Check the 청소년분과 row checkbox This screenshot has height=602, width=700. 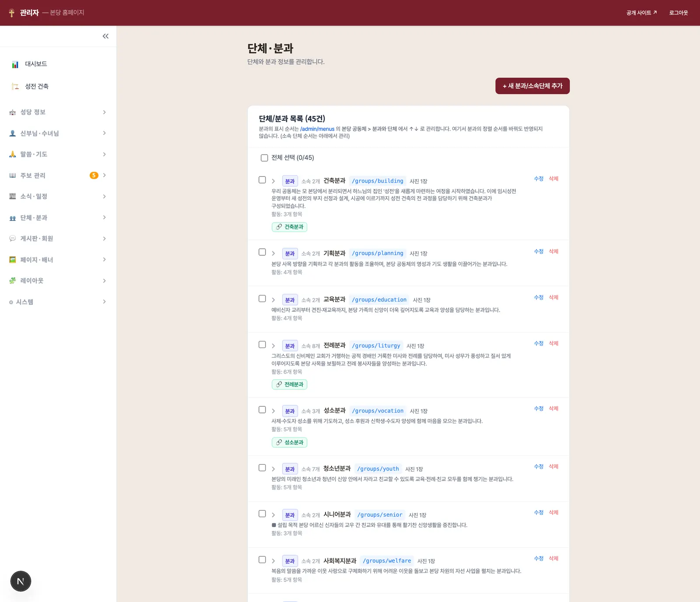pyautogui.click(x=262, y=468)
